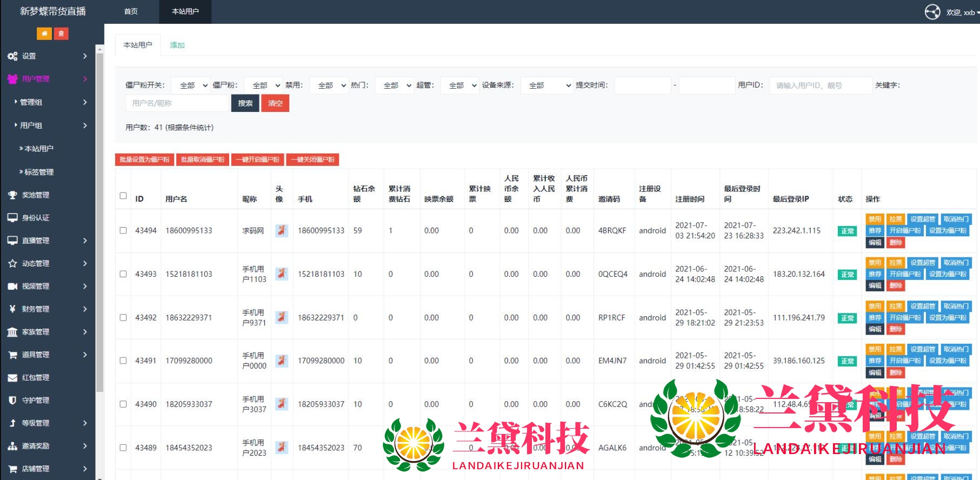980x480 pixels.
Task: Tick the checkbox for user 43494
Action: tap(123, 230)
